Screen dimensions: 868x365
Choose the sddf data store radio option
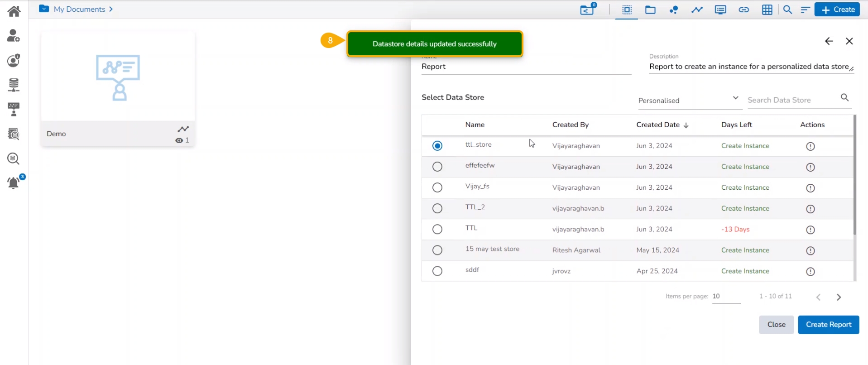click(x=437, y=271)
